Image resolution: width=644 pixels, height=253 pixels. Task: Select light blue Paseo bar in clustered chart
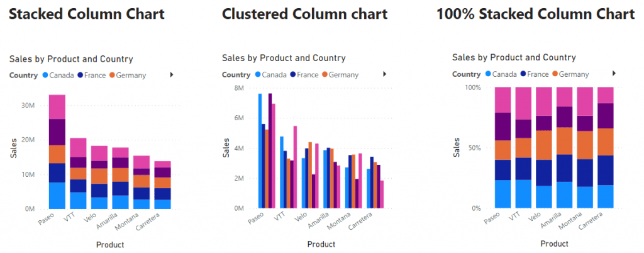[x=260, y=151]
